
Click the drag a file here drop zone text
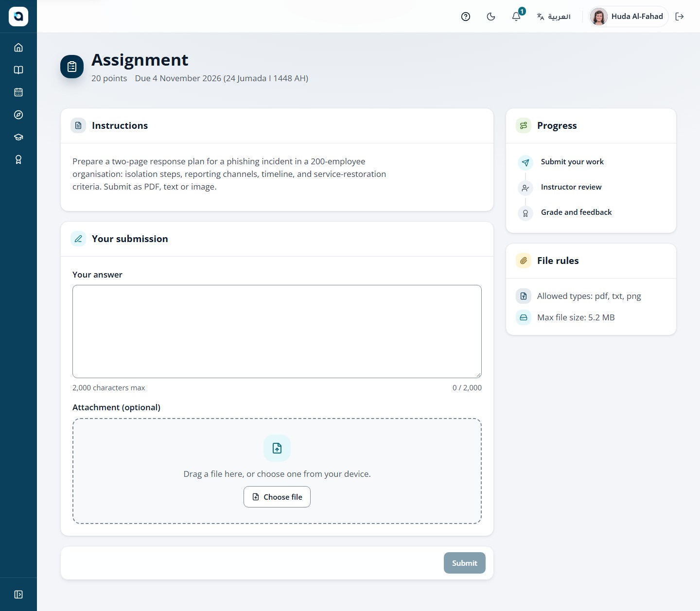pos(277,474)
